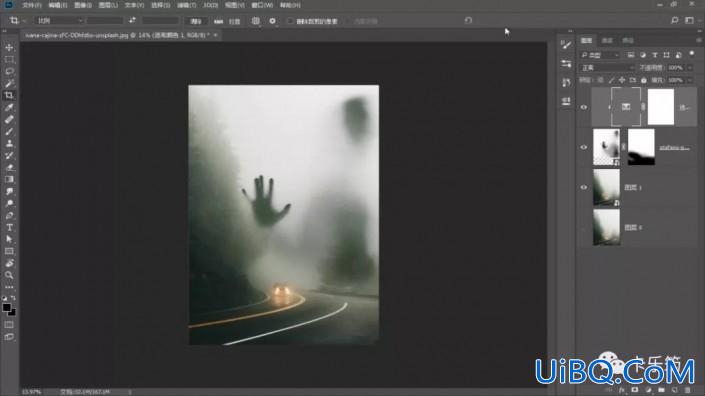Open the Layers panel flyout menu

(699, 40)
